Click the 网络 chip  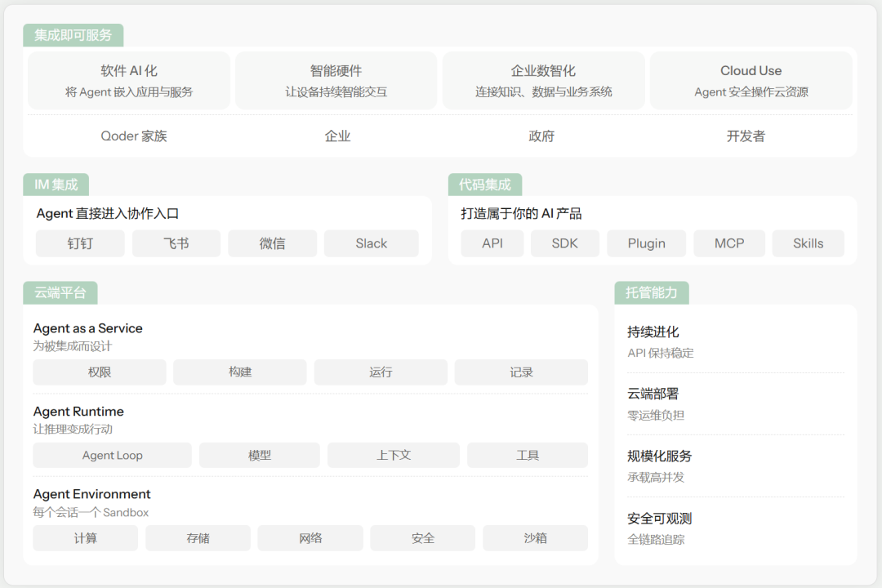pos(310,538)
